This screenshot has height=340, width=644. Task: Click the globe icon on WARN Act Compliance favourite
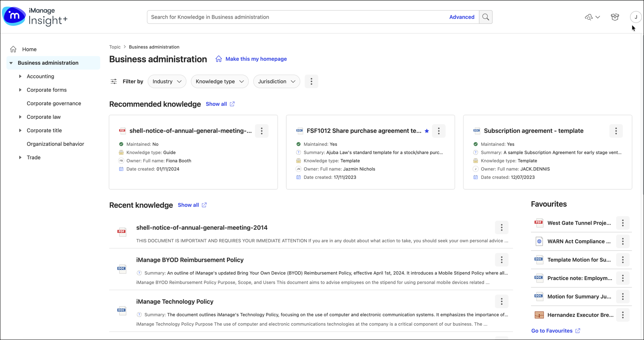(x=539, y=241)
